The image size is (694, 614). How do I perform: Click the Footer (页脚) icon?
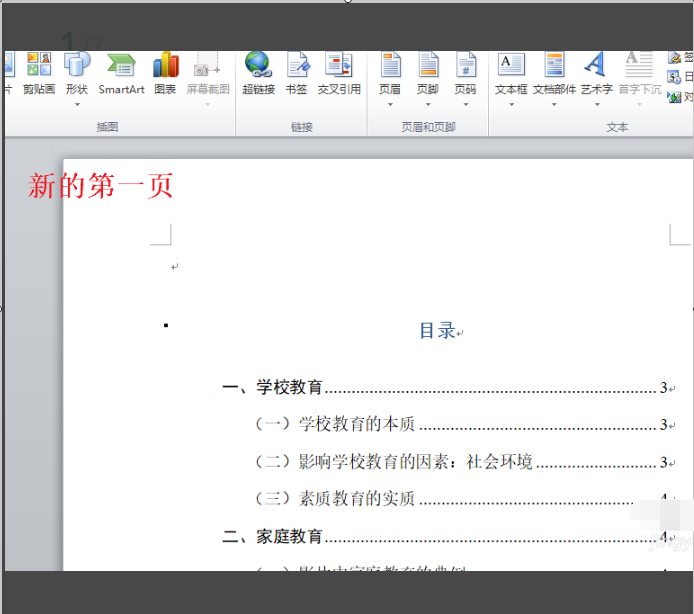[x=428, y=65]
